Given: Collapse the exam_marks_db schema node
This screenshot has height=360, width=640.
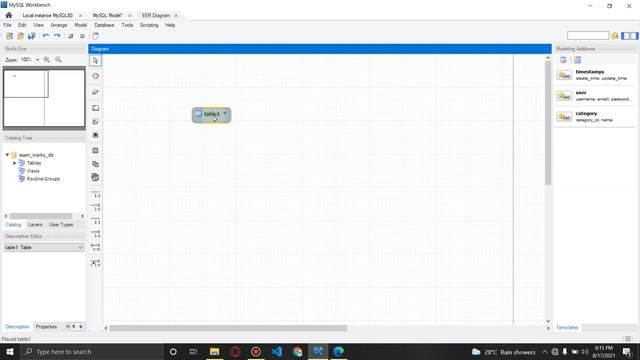Looking at the screenshot, I should pyautogui.click(x=7, y=155).
